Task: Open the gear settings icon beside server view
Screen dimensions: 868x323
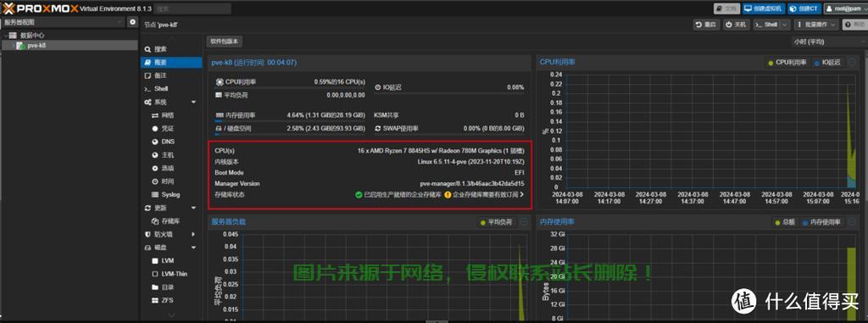Action: click(132, 22)
